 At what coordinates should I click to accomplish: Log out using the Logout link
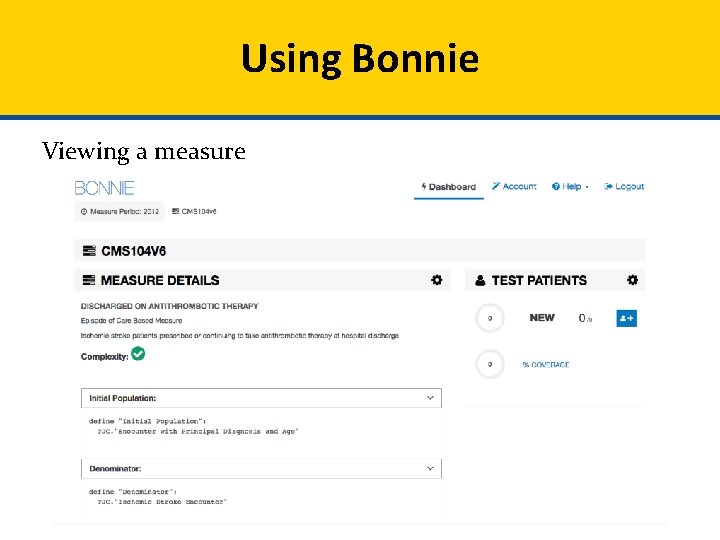click(x=624, y=187)
